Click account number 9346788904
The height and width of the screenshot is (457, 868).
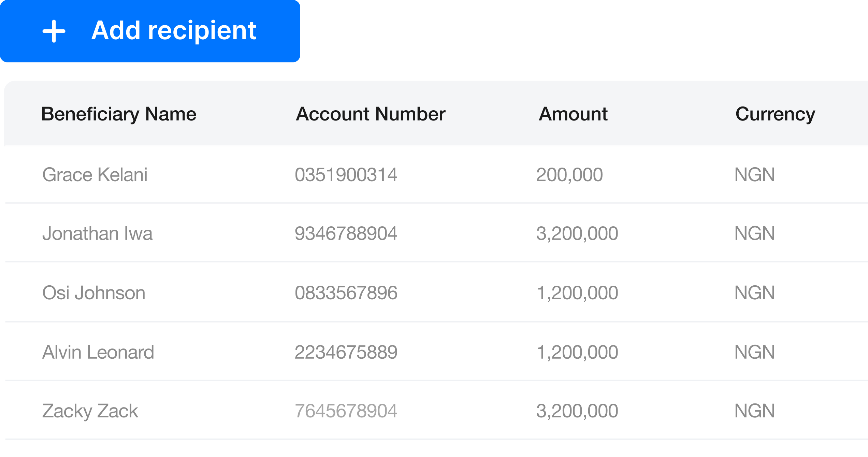point(346,233)
